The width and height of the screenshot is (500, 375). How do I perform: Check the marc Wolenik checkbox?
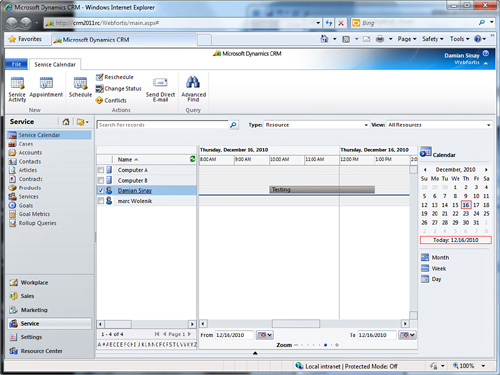[x=101, y=201]
